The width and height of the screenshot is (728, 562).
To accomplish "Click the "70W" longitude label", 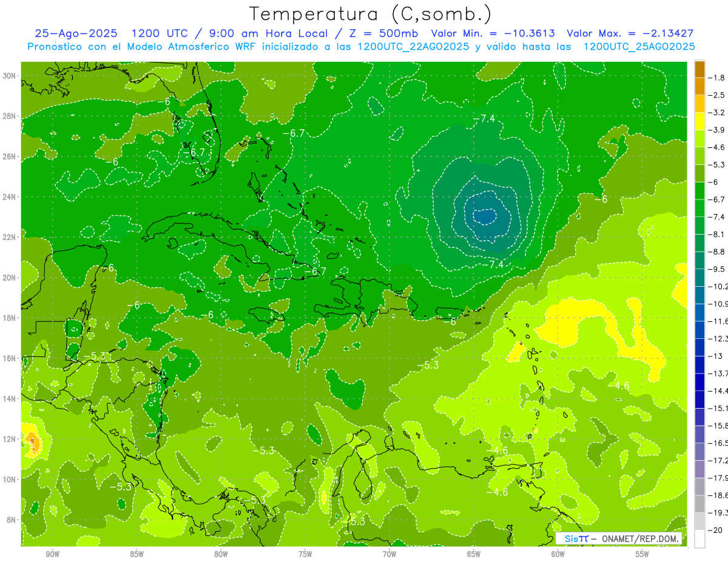I will coord(389,554).
